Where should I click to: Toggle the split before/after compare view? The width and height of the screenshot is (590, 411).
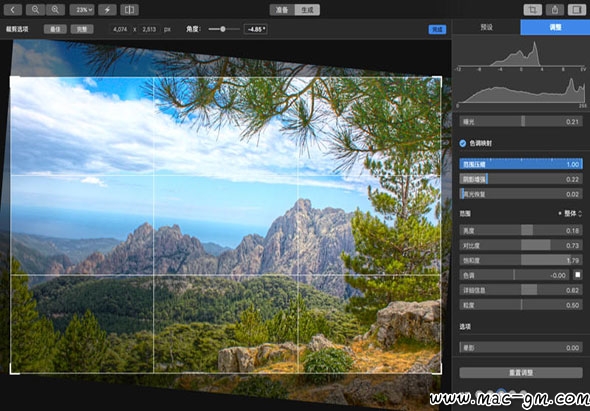[x=129, y=10]
